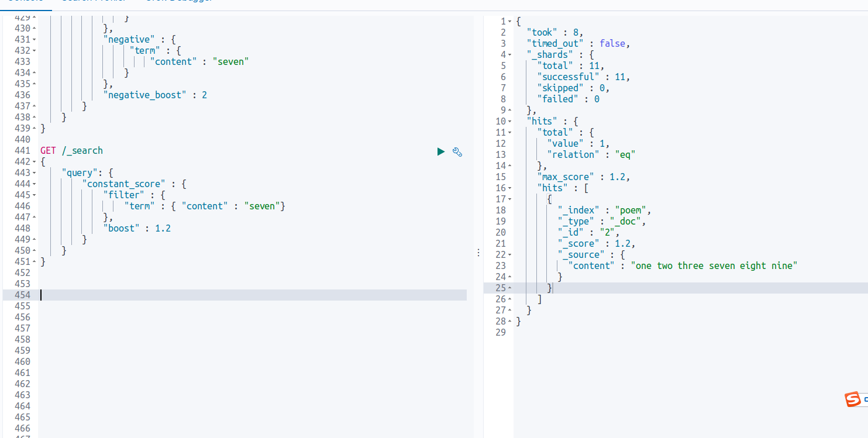Fold the "_shards" object in the response

(510, 55)
